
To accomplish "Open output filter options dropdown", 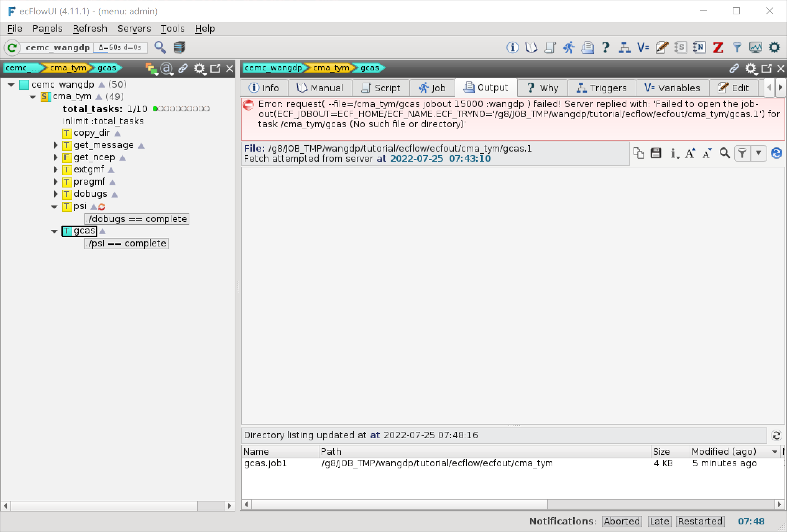I will point(759,153).
